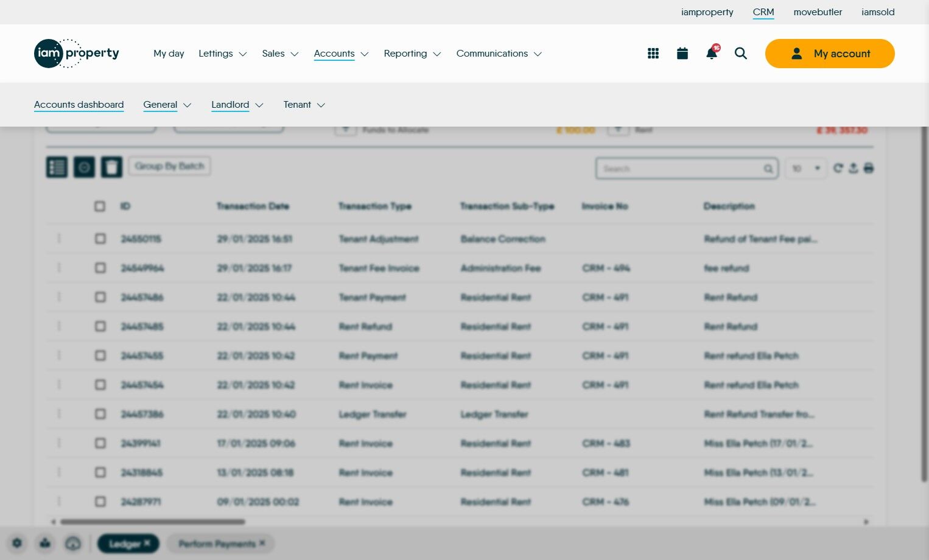Click the Group By Batch button
The width and height of the screenshot is (929, 560).
click(x=170, y=166)
